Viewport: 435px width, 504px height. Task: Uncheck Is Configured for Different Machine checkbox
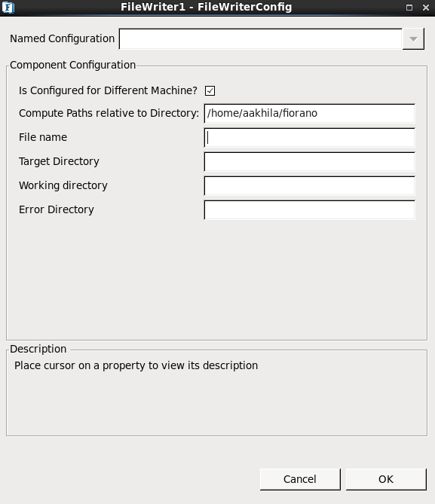210,90
